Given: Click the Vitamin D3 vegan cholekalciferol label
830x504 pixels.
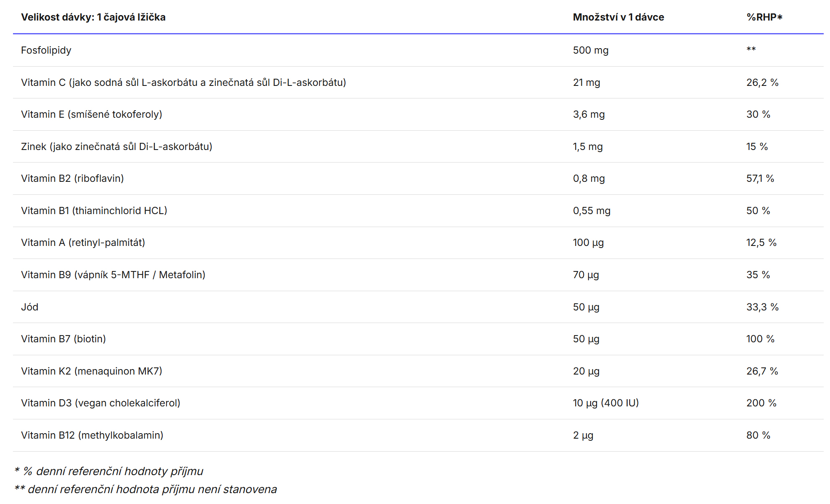Looking at the screenshot, I should pyautogui.click(x=101, y=403).
